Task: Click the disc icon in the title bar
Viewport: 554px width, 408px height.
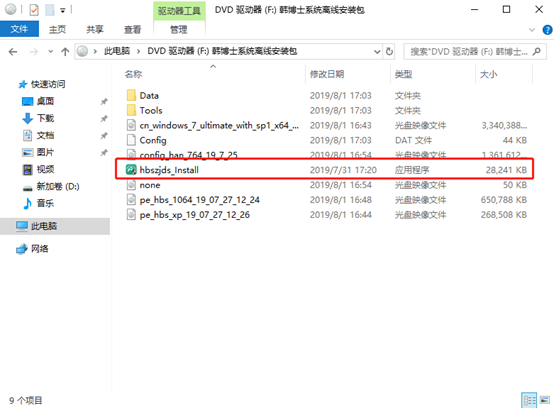Action: tap(11, 10)
